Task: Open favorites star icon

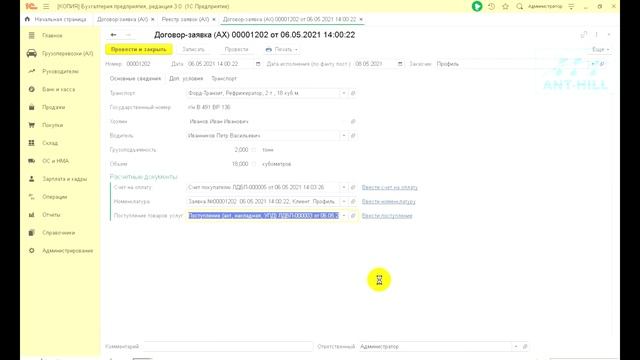Action: point(505,7)
